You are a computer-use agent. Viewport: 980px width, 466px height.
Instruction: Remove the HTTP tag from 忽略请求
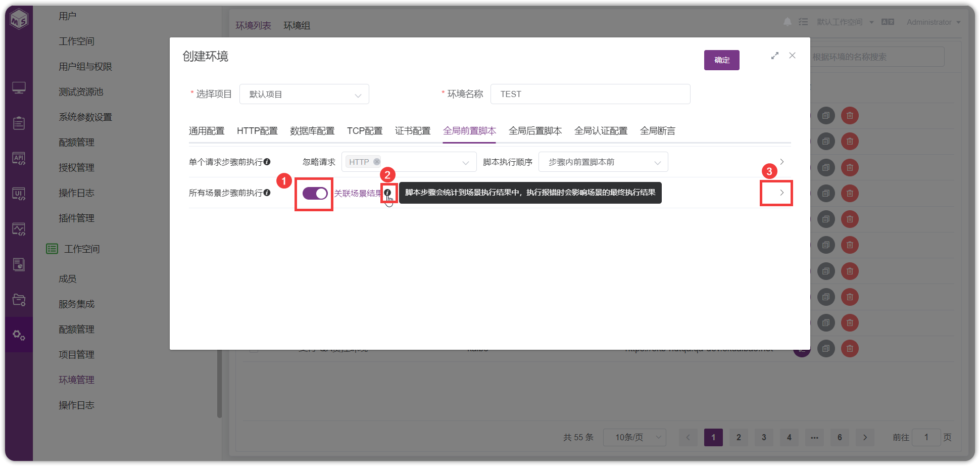[376, 162]
